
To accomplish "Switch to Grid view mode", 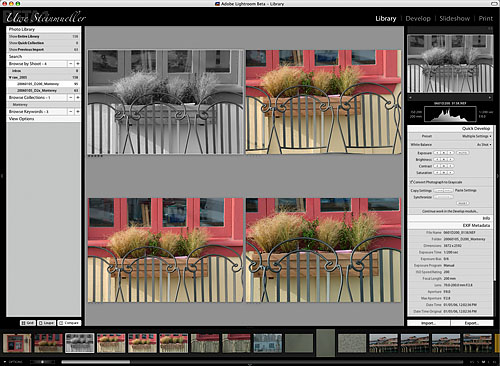I will tap(28, 323).
